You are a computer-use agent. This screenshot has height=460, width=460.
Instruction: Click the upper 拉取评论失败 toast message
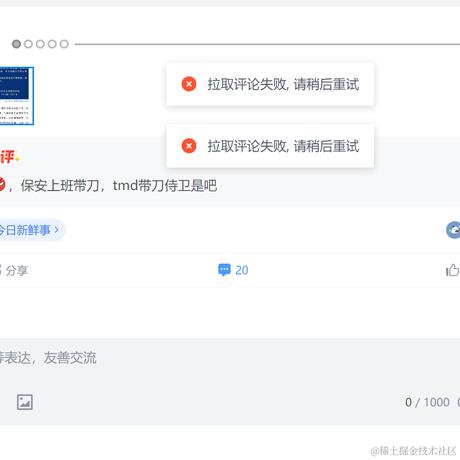(270, 84)
